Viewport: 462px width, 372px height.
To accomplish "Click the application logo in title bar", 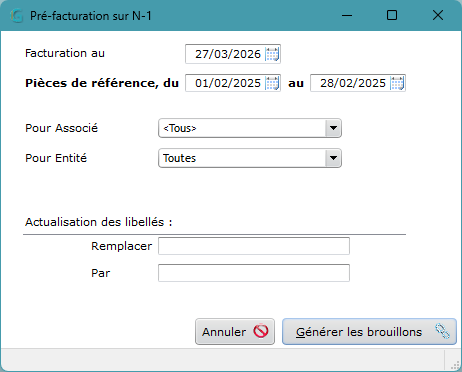I will click(16, 16).
